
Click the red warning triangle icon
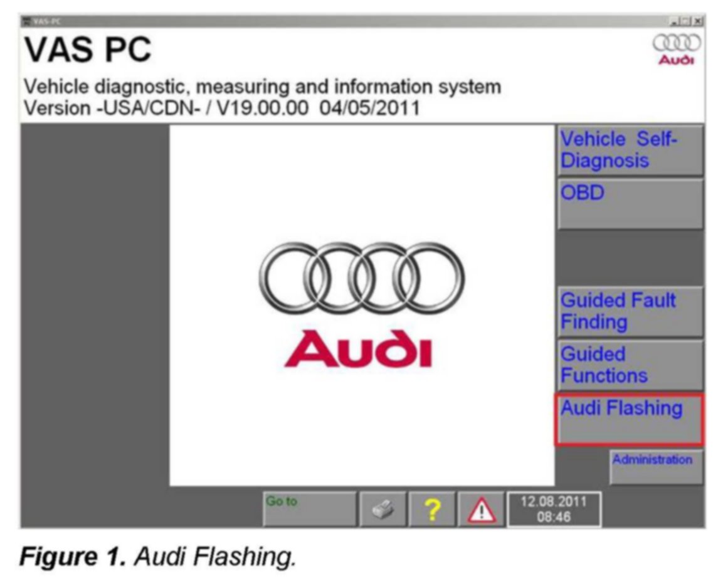coord(480,509)
